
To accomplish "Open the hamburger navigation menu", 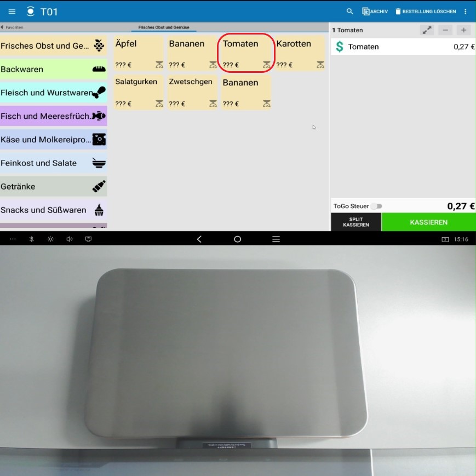I will [12, 12].
